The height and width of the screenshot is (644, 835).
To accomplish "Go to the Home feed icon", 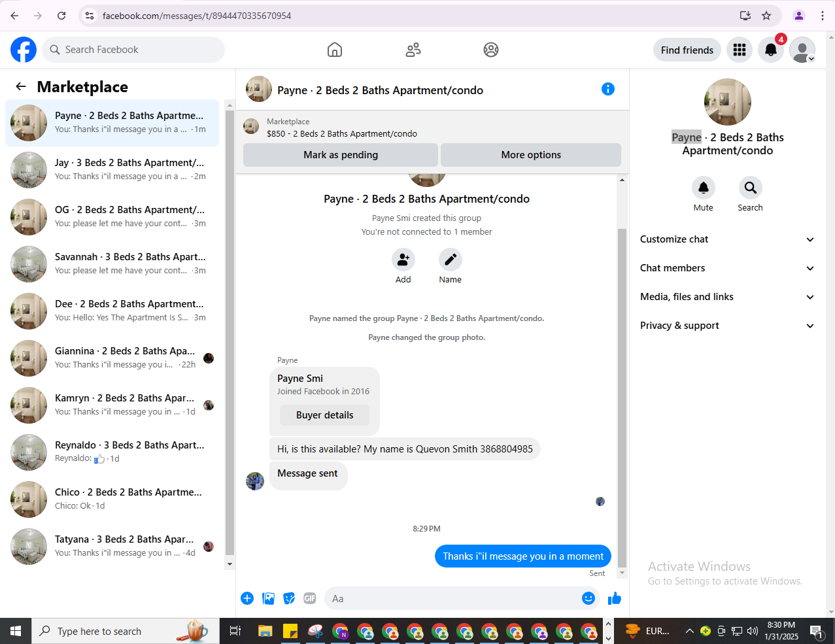I will [335, 50].
